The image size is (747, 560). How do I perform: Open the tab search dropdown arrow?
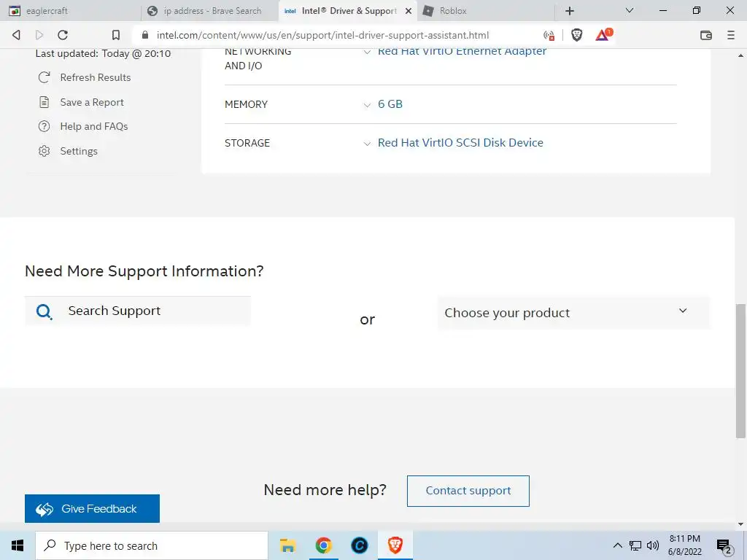click(630, 10)
